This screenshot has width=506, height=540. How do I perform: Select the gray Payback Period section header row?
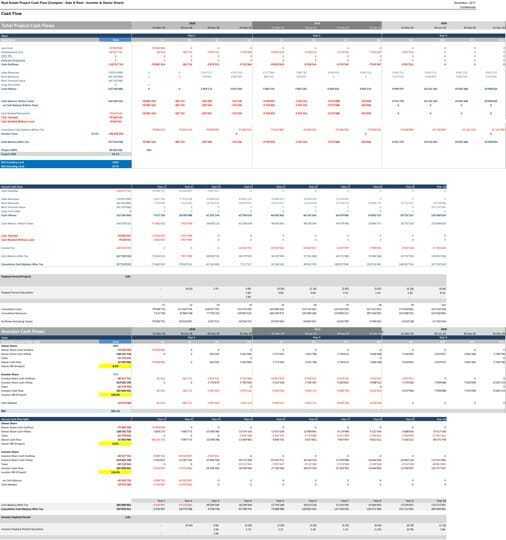tap(223, 277)
